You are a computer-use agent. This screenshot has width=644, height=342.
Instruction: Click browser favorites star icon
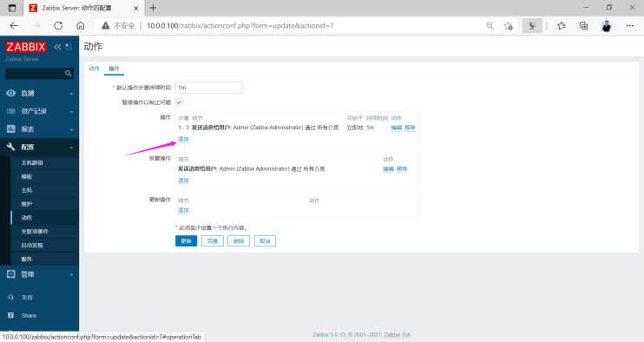[562, 26]
